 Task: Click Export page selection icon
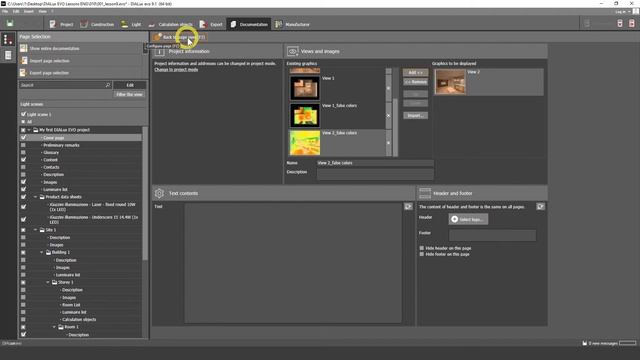[x=24, y=73]
